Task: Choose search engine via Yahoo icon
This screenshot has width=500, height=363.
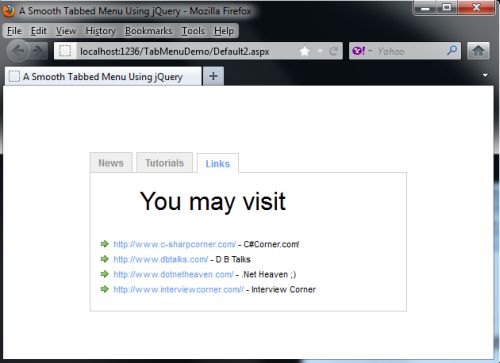Action: 359,51
